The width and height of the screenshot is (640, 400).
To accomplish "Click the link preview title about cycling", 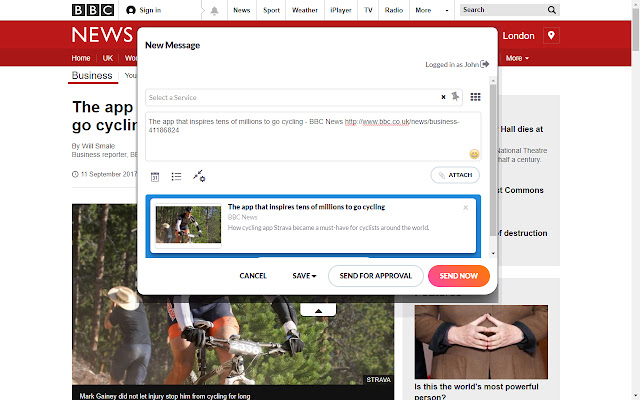I will [x=306, y=207].
